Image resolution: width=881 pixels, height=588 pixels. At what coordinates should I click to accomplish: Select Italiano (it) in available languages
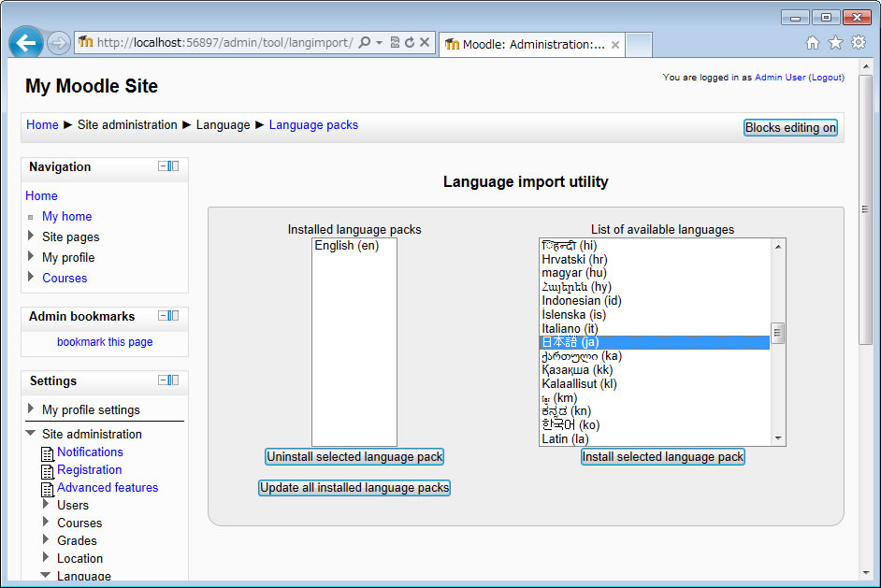click(569, 329)
